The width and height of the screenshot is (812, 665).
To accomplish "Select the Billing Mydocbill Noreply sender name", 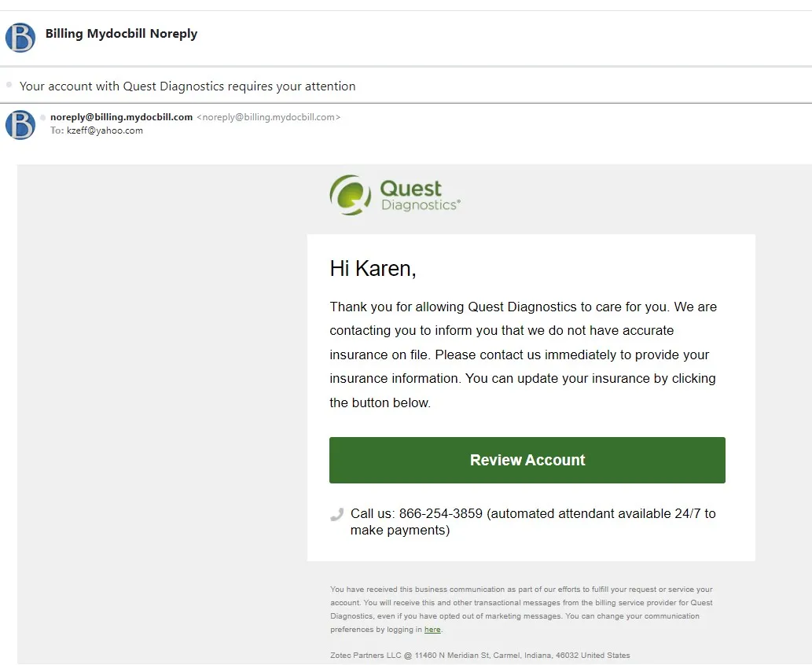I will (x=121, y=34).
